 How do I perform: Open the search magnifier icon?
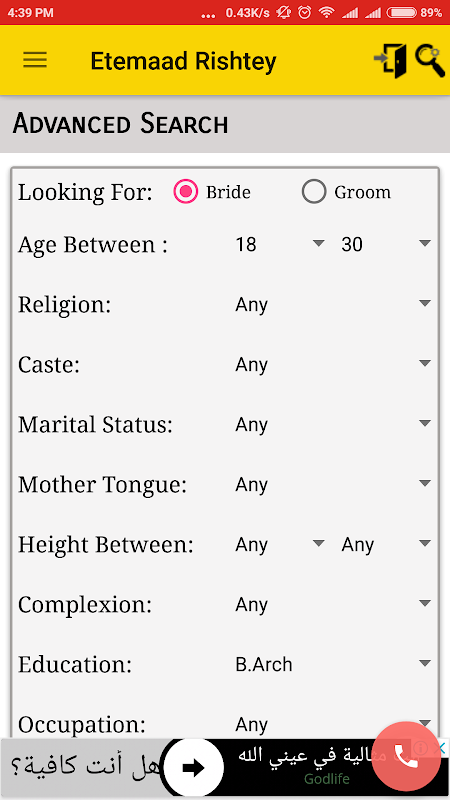tap(430, 61)
